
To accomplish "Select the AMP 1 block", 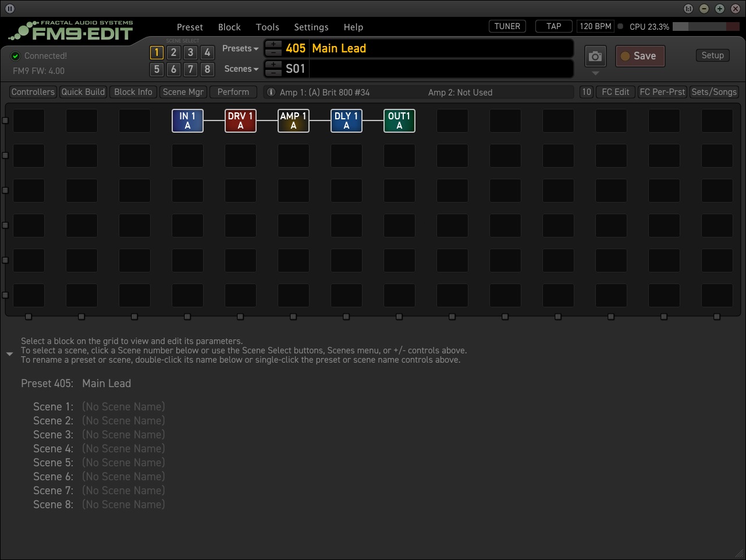I will click(x=293, y=120).
